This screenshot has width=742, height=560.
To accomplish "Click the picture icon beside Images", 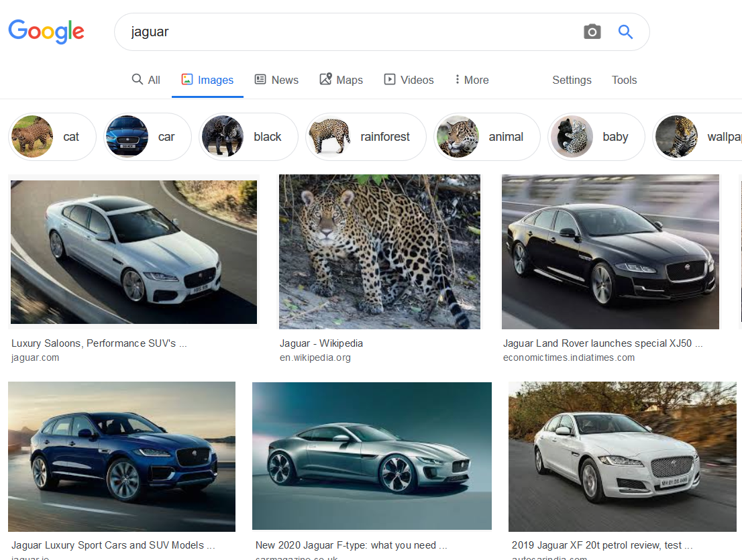I will [x=187, y=79].
